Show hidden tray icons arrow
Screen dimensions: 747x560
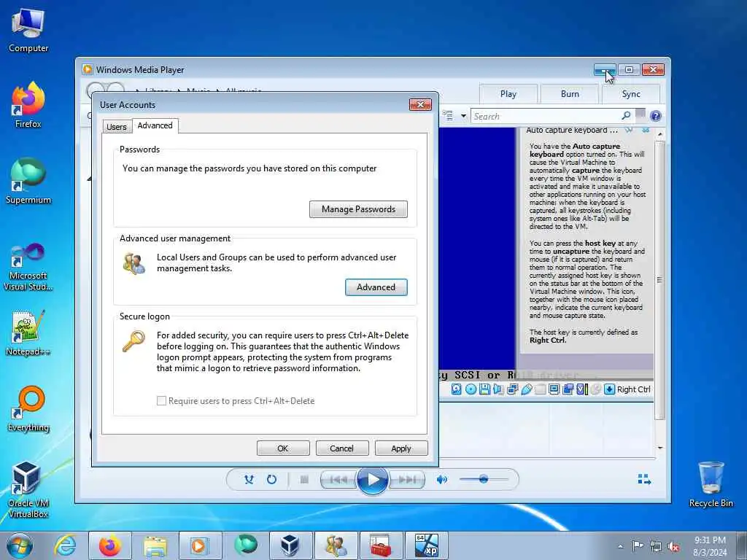[620, 547]
